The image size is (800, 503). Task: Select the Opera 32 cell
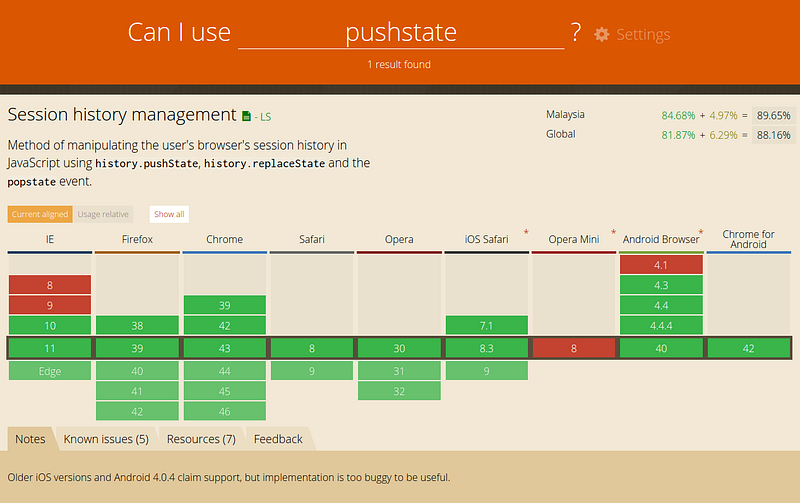tap(399, 391)
